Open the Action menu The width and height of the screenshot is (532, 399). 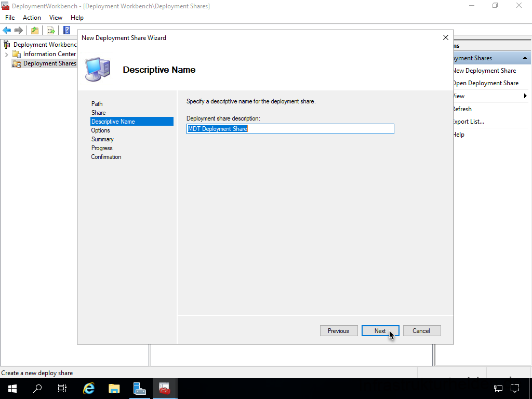coord(32,18)
